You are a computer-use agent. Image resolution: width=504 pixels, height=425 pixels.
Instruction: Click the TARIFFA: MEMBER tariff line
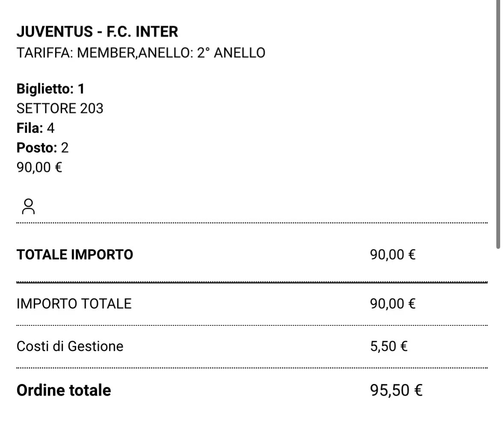click(x=141, y=53)
